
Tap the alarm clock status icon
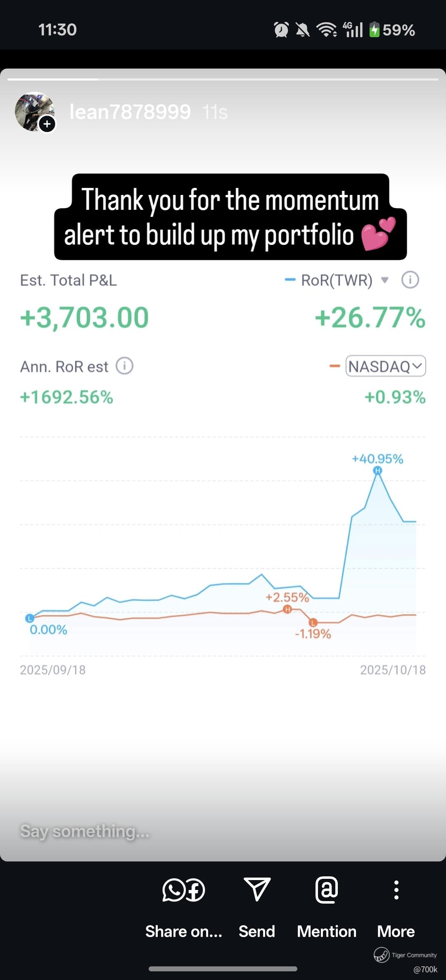point(281,30)
